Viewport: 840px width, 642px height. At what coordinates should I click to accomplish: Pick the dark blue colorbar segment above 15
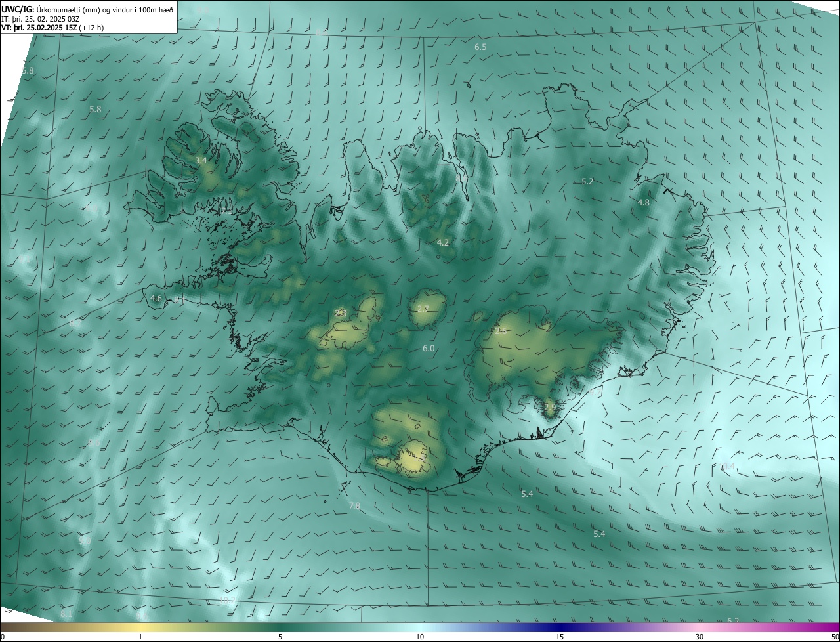click(560, 628)
